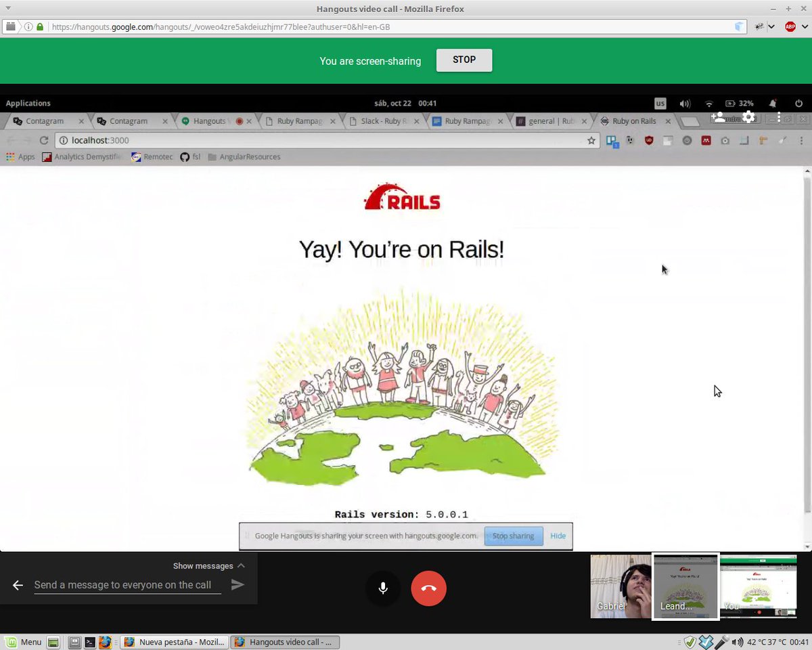Image resolution: width=812 pixels, height=650 pixels.
Task: Open the Apps bookmarks shortcut
Action: [20, 156]
